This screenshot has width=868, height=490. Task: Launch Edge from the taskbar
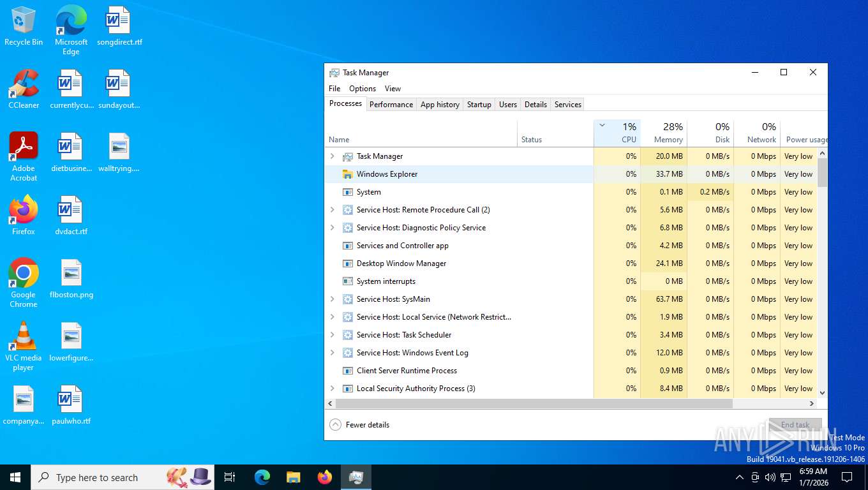point(262,477)
